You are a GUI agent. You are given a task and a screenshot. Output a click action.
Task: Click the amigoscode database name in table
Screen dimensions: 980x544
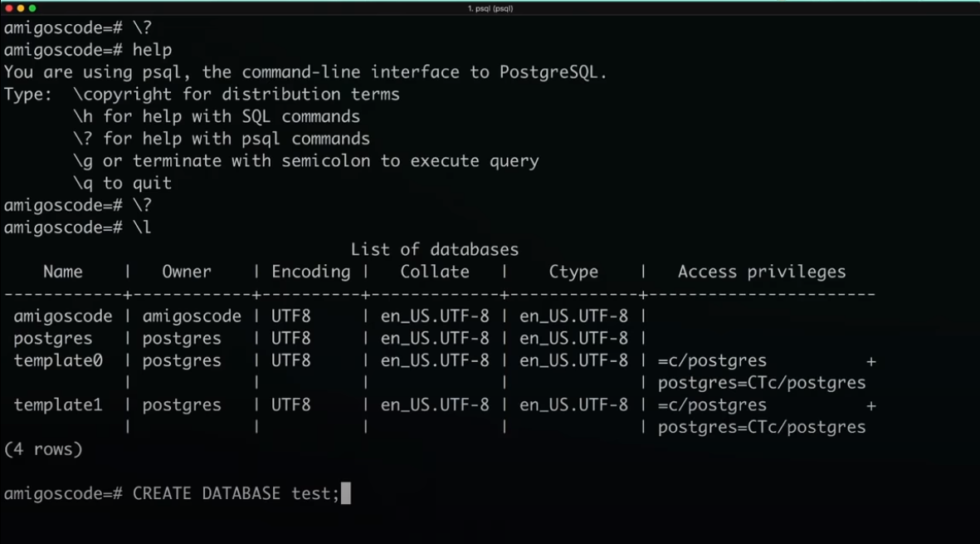click(63, 316)
